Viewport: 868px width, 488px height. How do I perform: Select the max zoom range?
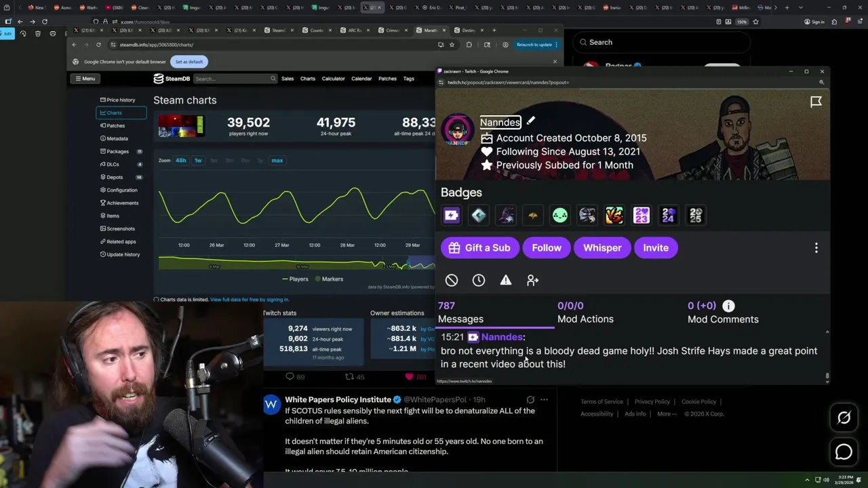coord(277,161)
